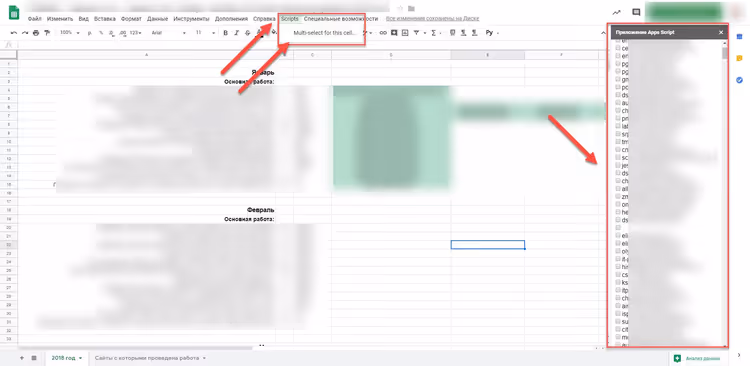Format the cell as currency
This screenshot has height=366, width=750.
coord(89,33)
